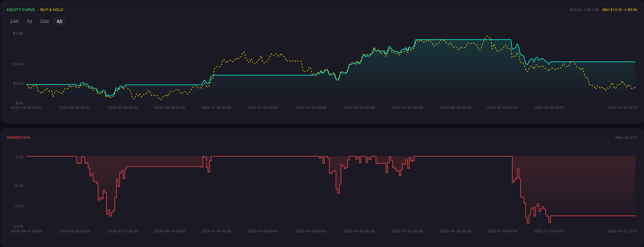Click the 'B&H $10.0k → $9.6k' summary

point(620,10)
